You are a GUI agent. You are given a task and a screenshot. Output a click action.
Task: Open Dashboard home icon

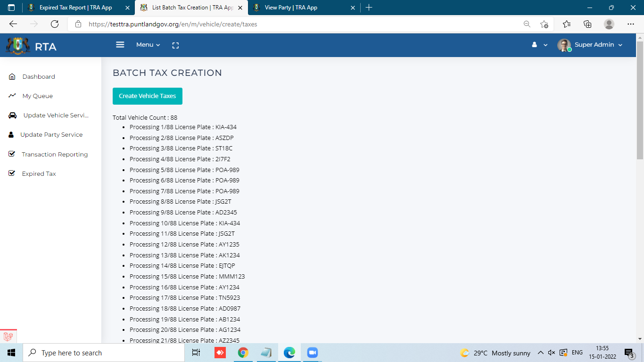[x=12, y=76]
